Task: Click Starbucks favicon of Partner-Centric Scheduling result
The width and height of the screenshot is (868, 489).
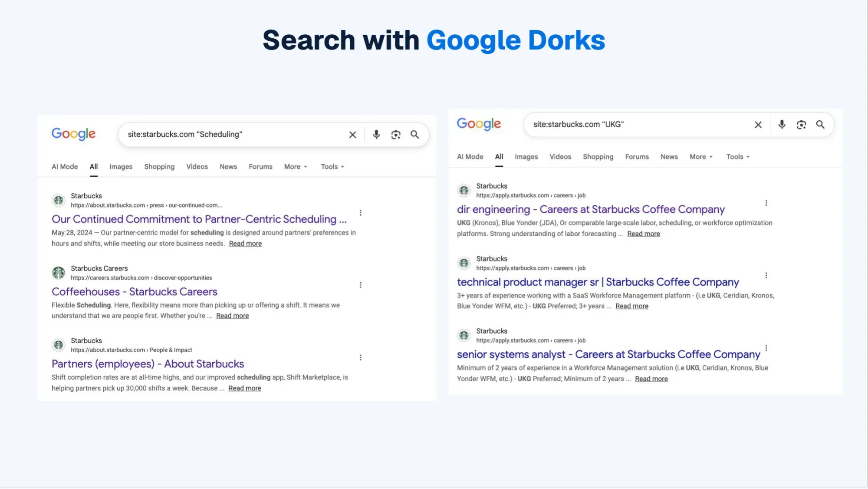Action: [59, 200]
